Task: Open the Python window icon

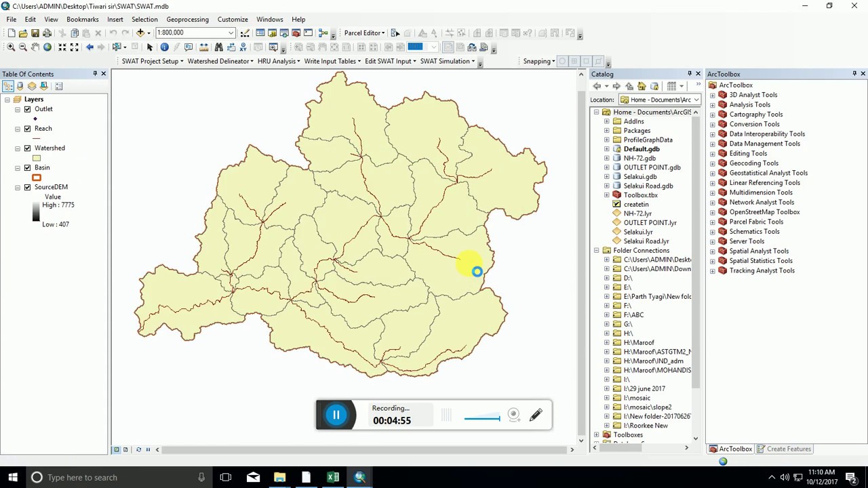Action: (x=308, y=33)
